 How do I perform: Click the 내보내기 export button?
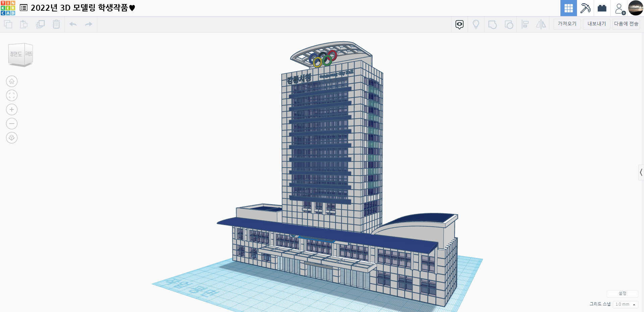point(597,24)
